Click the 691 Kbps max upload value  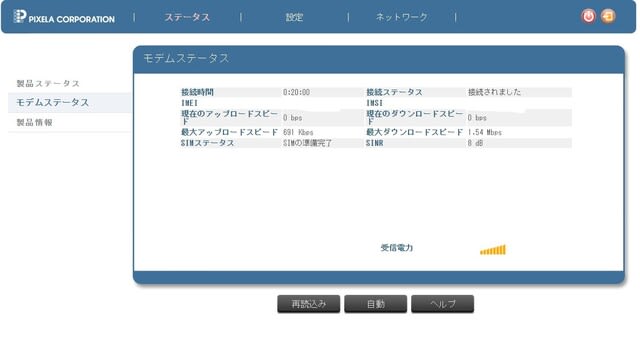click(x=298, y=132)
